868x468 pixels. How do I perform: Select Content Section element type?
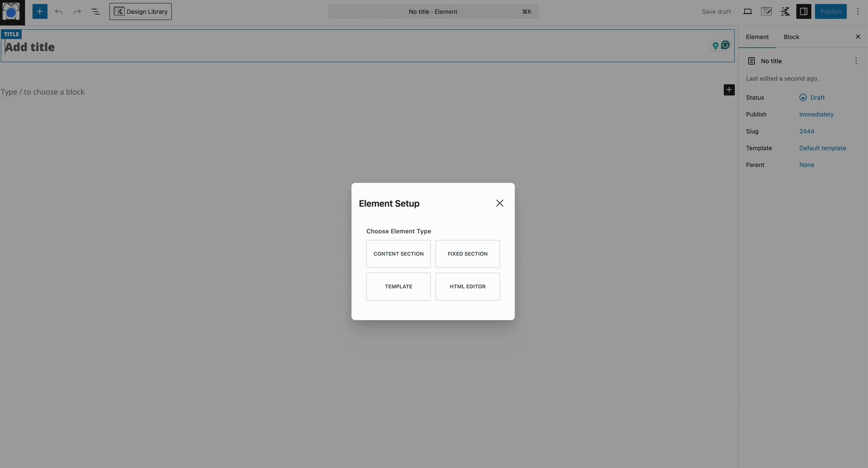pyautogui.click(x=398, y=254)
